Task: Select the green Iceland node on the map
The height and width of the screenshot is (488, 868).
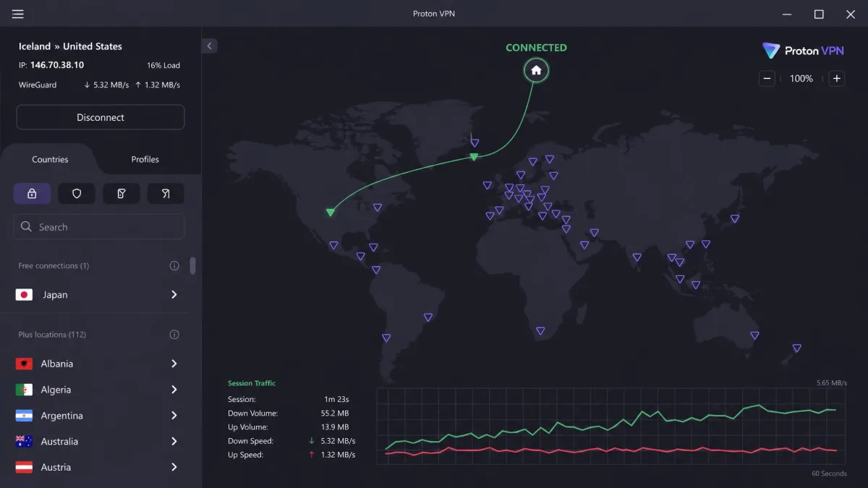Action: click(474, 156)
